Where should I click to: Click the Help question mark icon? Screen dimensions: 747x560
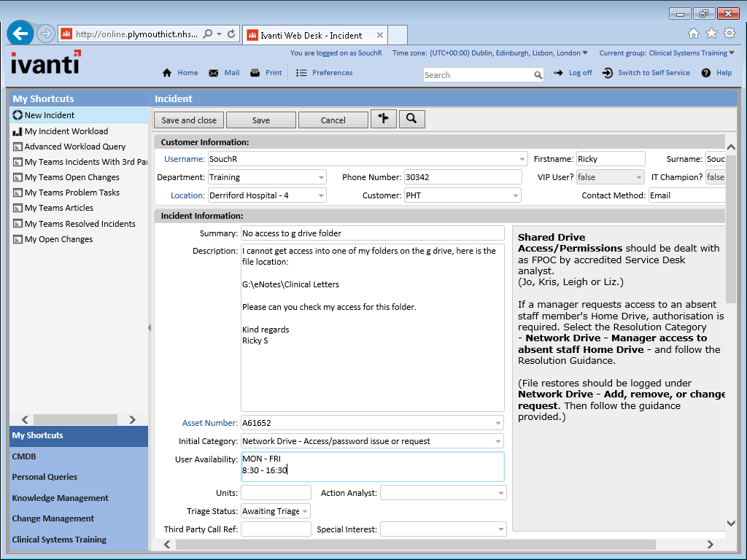tap(706, 73)
